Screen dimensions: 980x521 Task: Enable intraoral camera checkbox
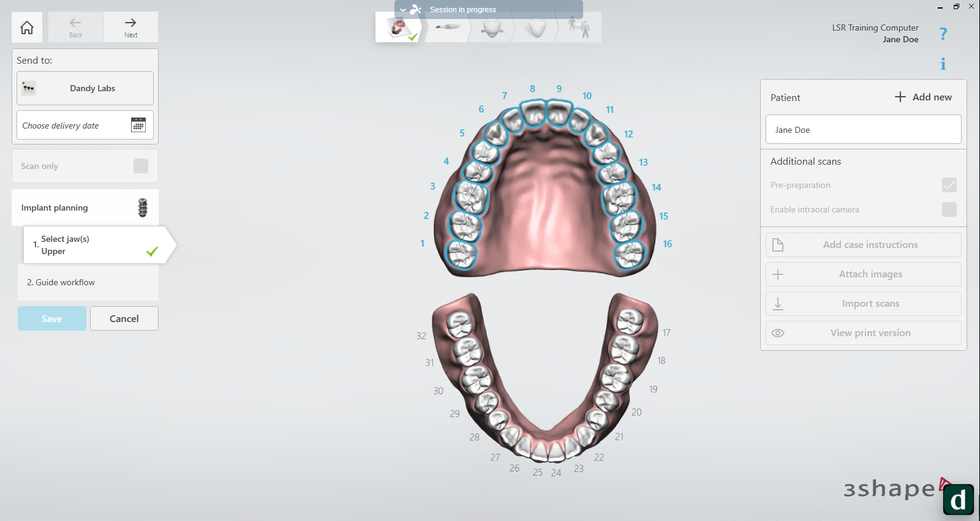[949, 209]
